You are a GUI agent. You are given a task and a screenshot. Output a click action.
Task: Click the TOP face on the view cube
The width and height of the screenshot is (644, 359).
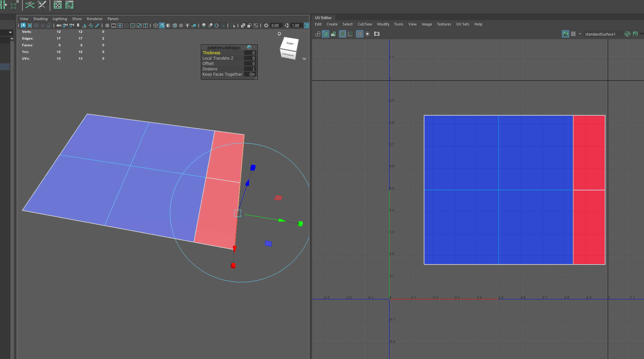[290, 44]
